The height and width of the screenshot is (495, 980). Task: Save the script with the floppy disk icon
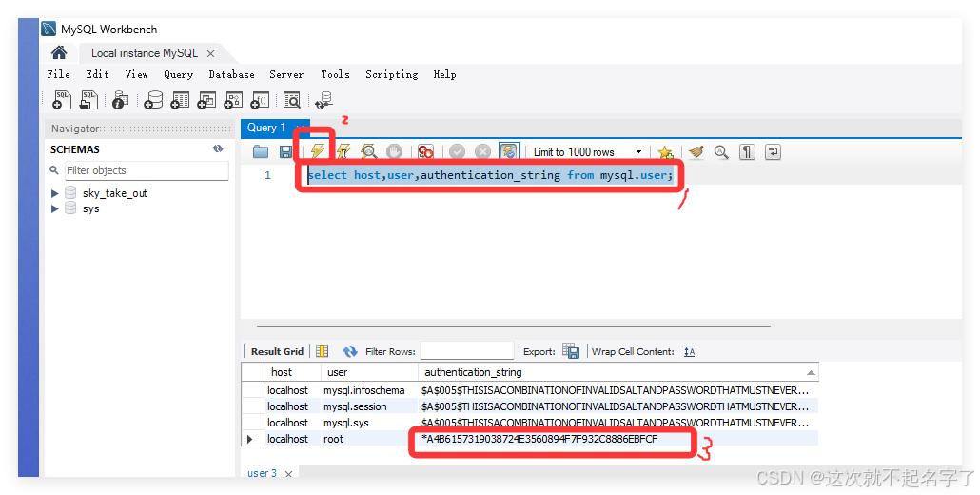click(x=285, y=152)
